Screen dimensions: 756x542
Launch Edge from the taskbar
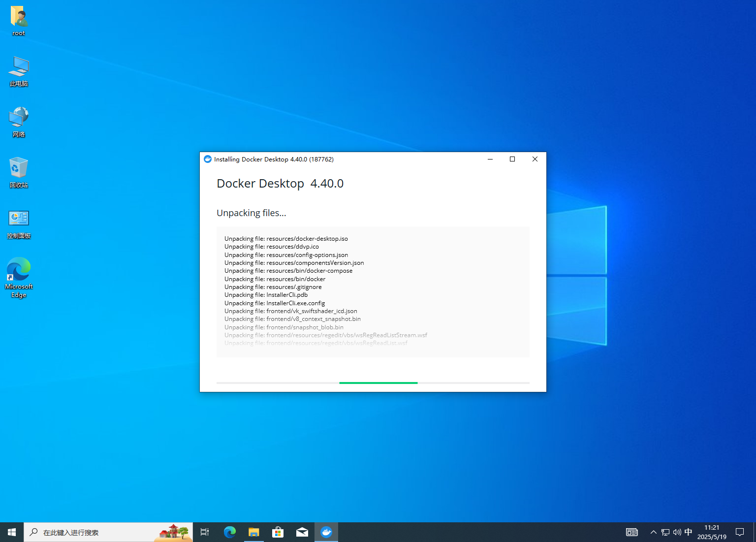(x=229, y=532)
